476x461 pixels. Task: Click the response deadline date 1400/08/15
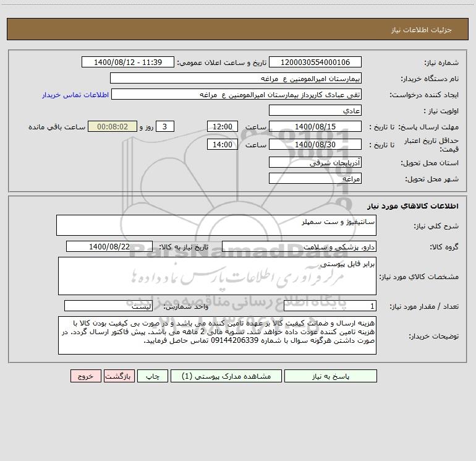[315, 126]
